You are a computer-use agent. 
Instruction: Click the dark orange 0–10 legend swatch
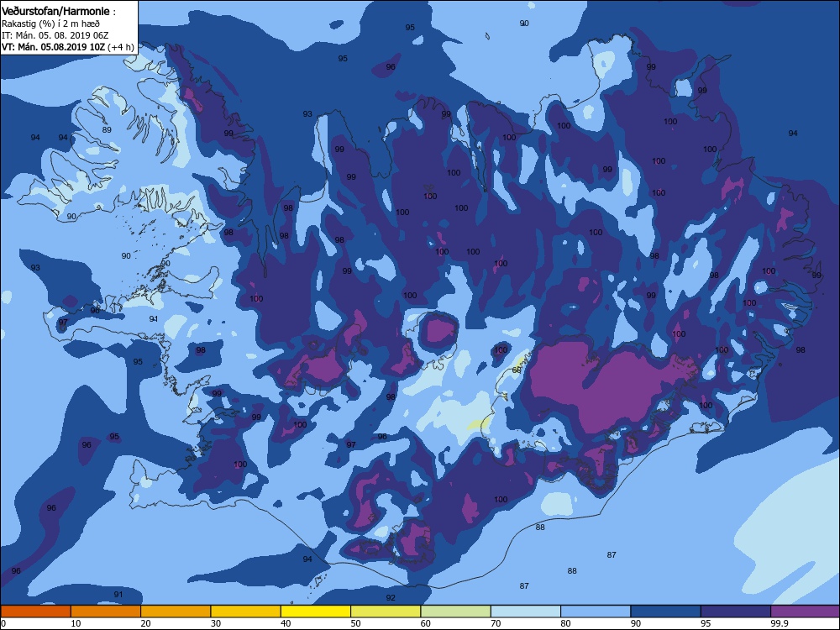(35, 612)
